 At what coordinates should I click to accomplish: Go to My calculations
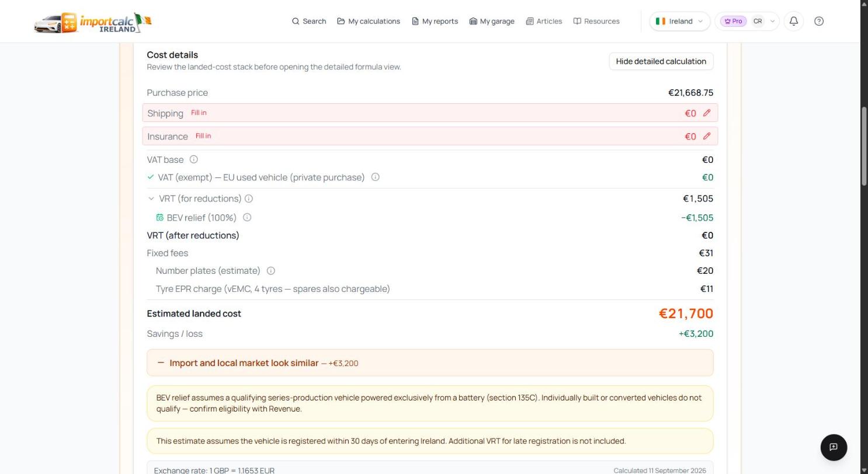369,21
